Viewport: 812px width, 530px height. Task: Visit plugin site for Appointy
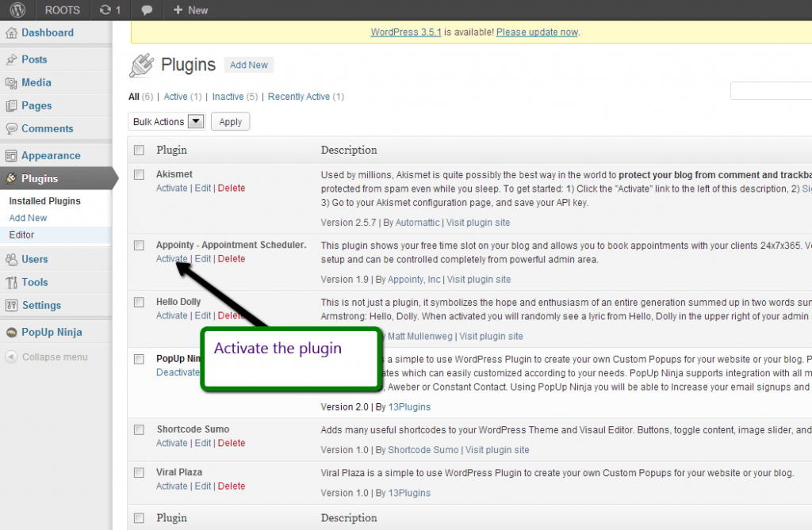pyautogui.click(x=479, y=280)
